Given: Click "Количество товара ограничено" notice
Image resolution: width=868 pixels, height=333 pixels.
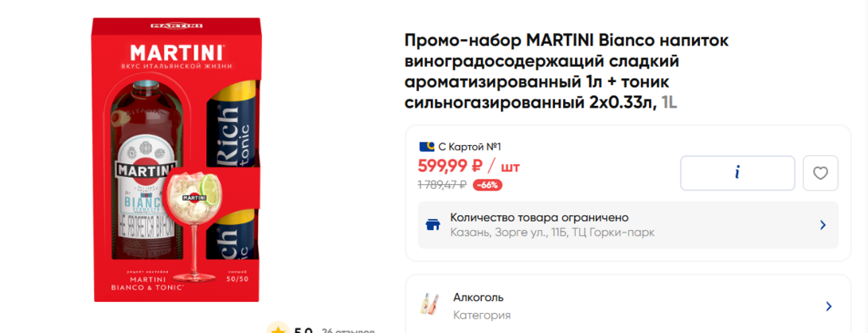Looking at the screenshot, I should [x=539, y=217].
